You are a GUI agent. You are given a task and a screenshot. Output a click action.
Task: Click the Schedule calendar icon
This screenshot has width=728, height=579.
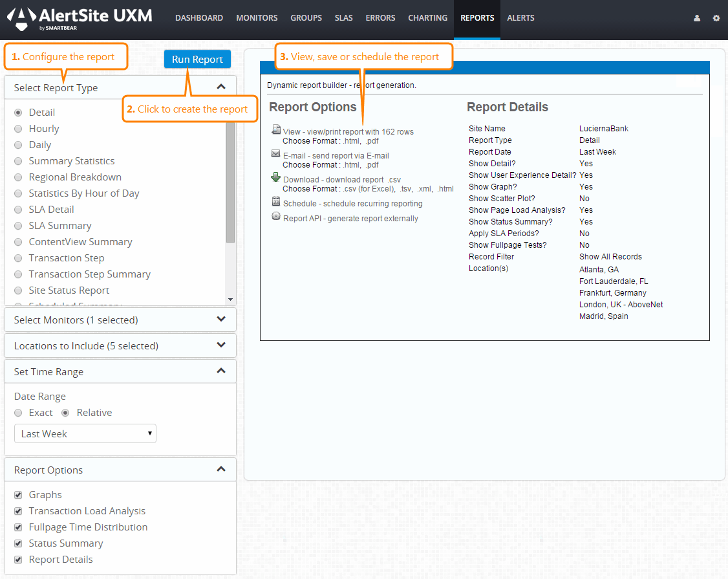(x=276, y=201)
